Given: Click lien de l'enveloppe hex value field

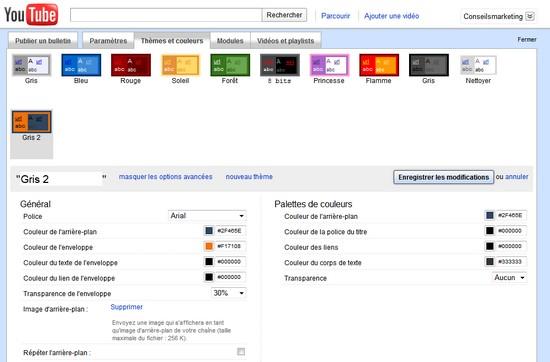Looking at the screenshot, I should 230,277.
